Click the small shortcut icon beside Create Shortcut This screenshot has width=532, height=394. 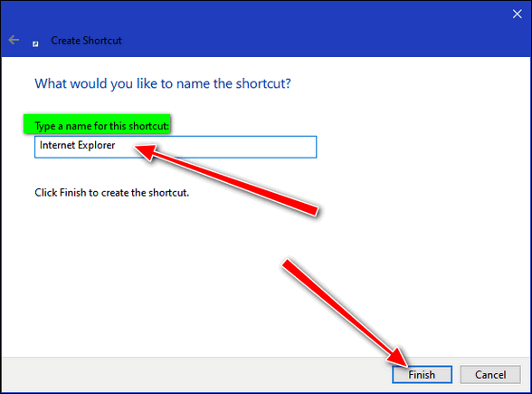(x=35, y=43)
